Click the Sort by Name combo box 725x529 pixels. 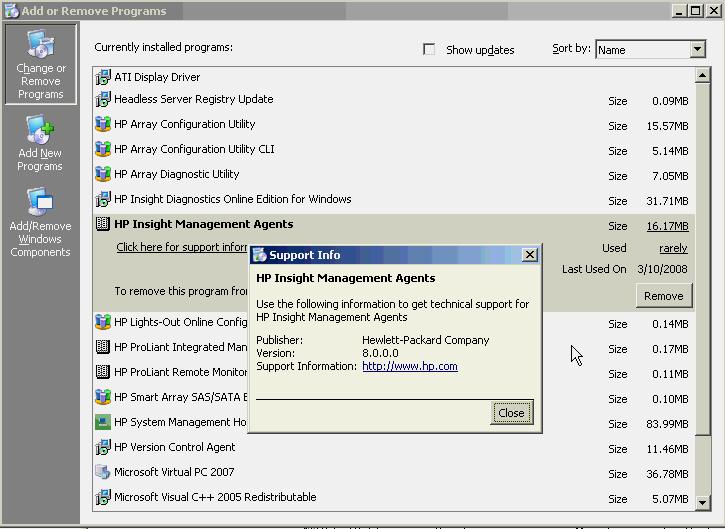(651, 49)
